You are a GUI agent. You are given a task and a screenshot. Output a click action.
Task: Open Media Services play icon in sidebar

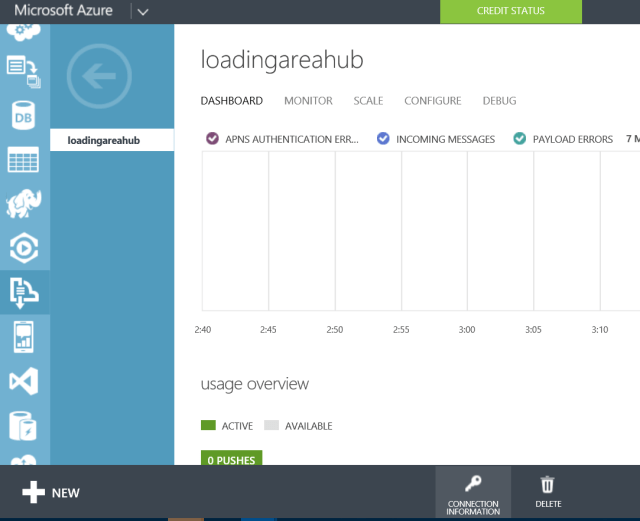pyautogui.click(x=23, y=247)
